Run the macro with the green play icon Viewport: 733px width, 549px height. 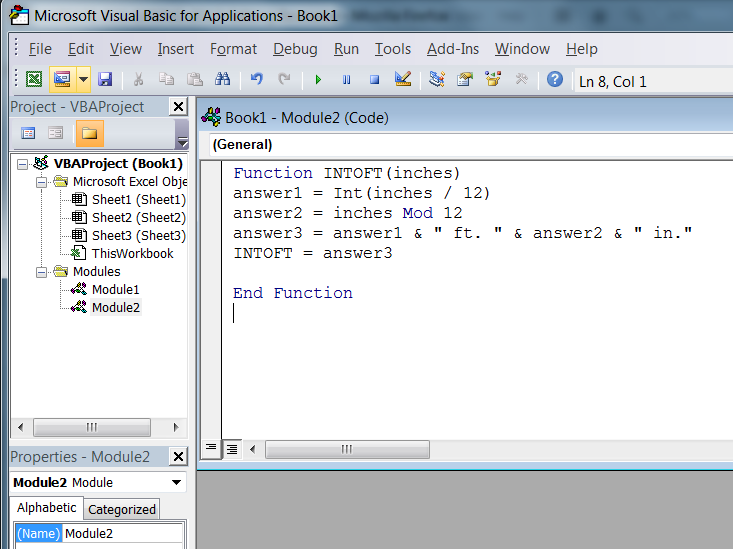(318, 79)
